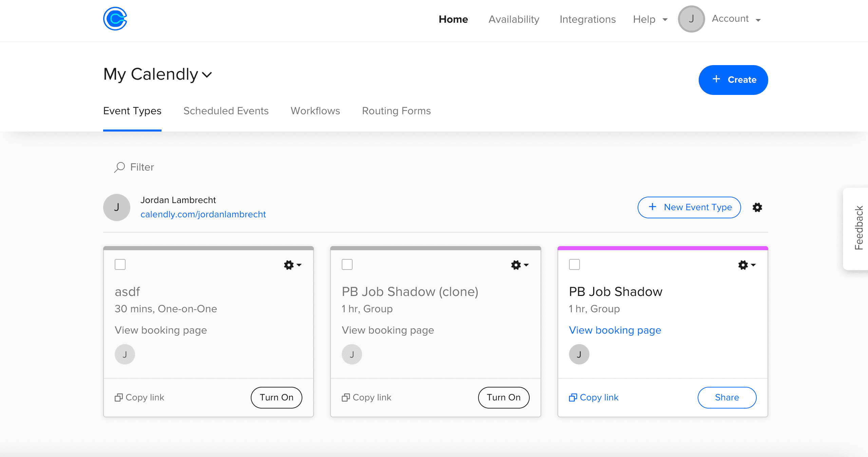This screenshot has height=457, width=868.
Task: View booking page for asdf
Action: tap(161, 330)
